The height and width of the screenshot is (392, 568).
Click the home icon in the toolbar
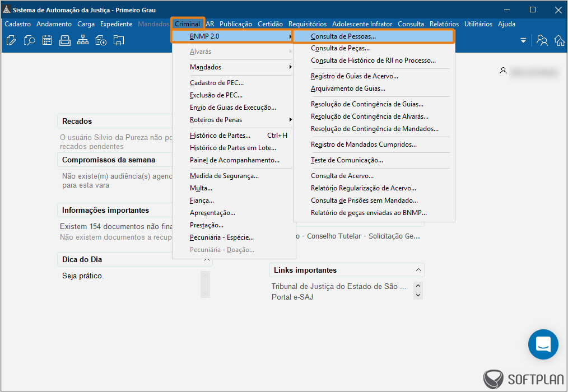click(x=560, y=40)
